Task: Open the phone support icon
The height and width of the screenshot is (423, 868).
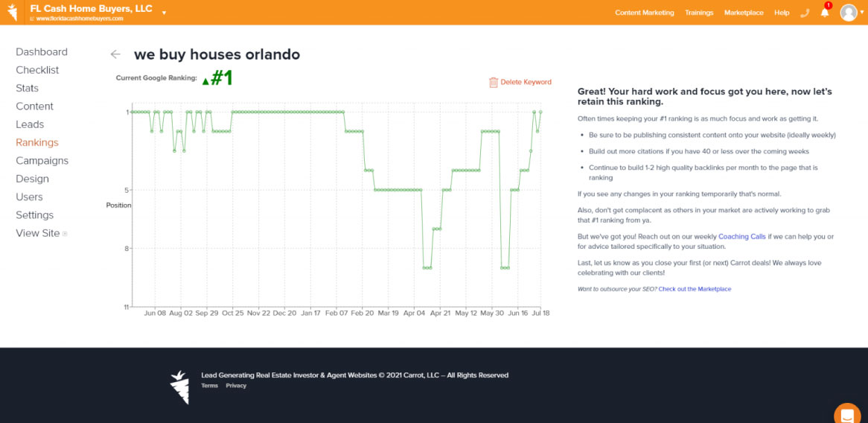Action: 804,13
